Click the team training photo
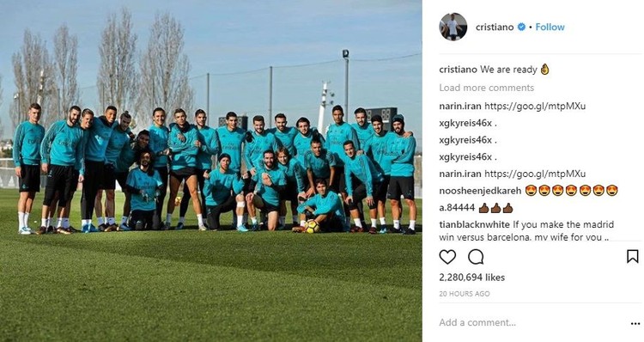Image resolution: width=644 pixels, height=342 pixels. coord(210,171)
